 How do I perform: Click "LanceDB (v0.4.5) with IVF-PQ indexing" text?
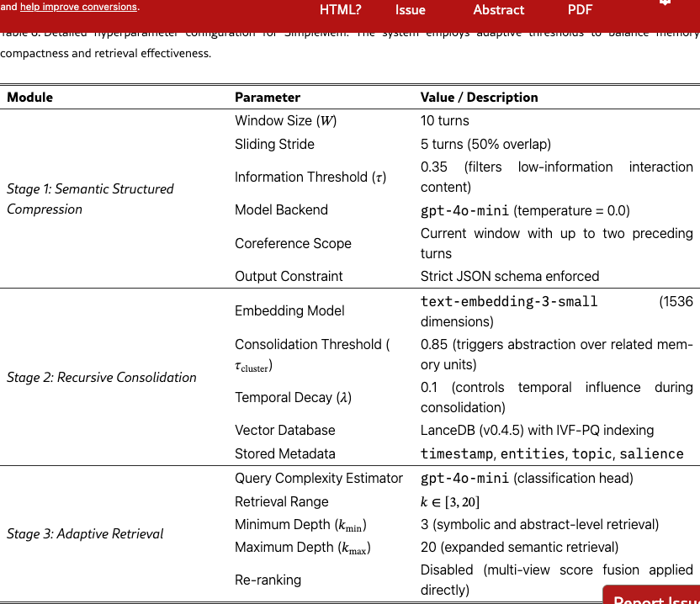click(x=537, y=430)
